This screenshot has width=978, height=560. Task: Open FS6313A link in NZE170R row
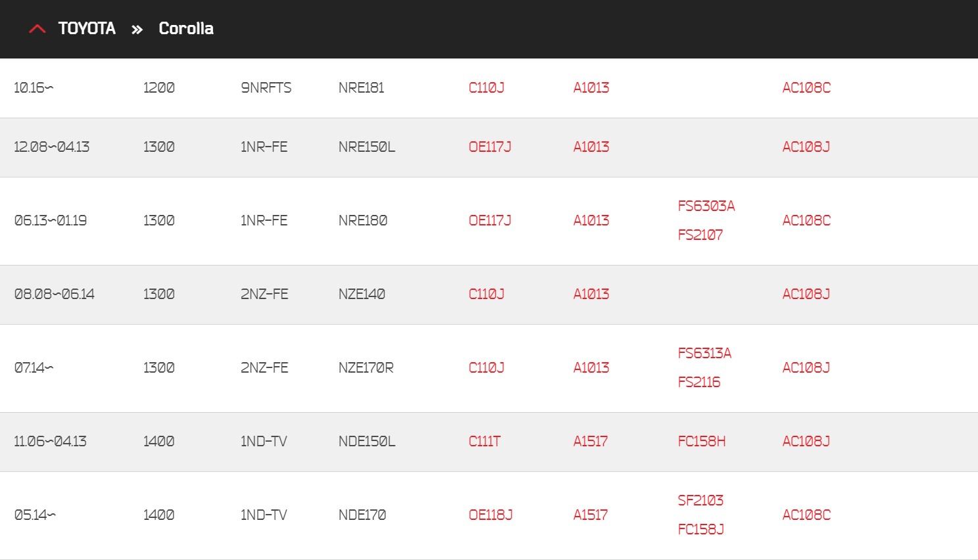[x=704, y=354]
